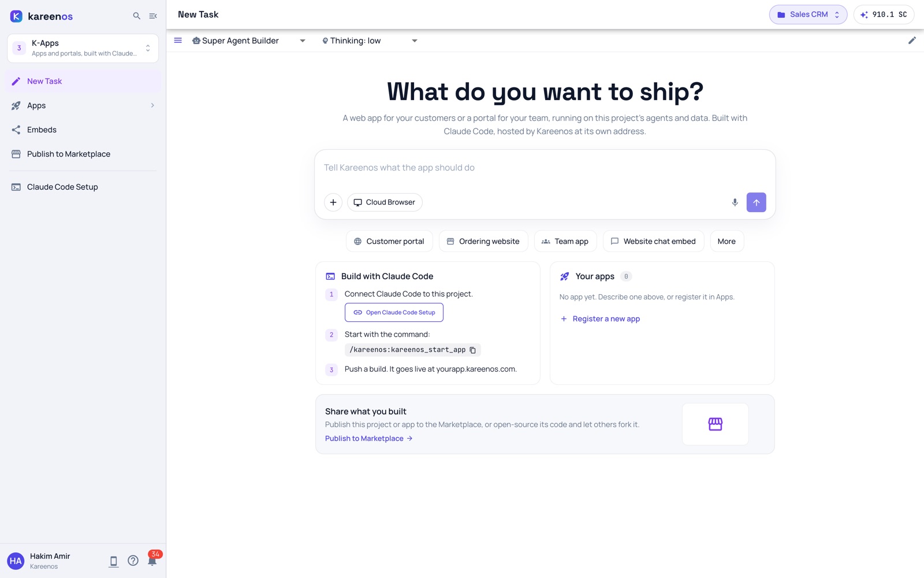
Task: Choose the Website chat embed suggestion
Action: [x=653, y=241]
